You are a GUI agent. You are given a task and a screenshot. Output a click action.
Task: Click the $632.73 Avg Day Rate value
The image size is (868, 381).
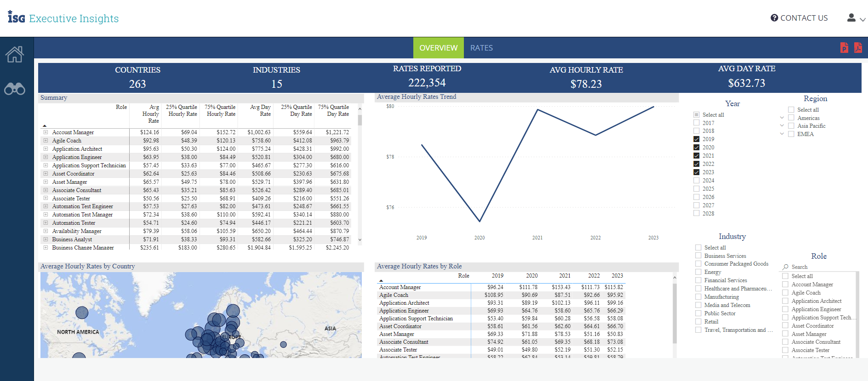[x=747, y=83]
